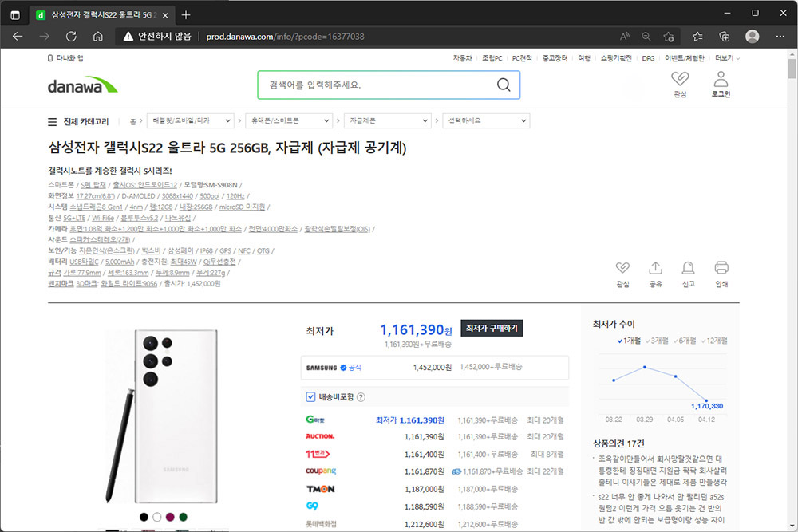Open the 스냅드래곤8 Gen1 spec link
This screenshot has width=798, height=532.
(x=97, y=207)
